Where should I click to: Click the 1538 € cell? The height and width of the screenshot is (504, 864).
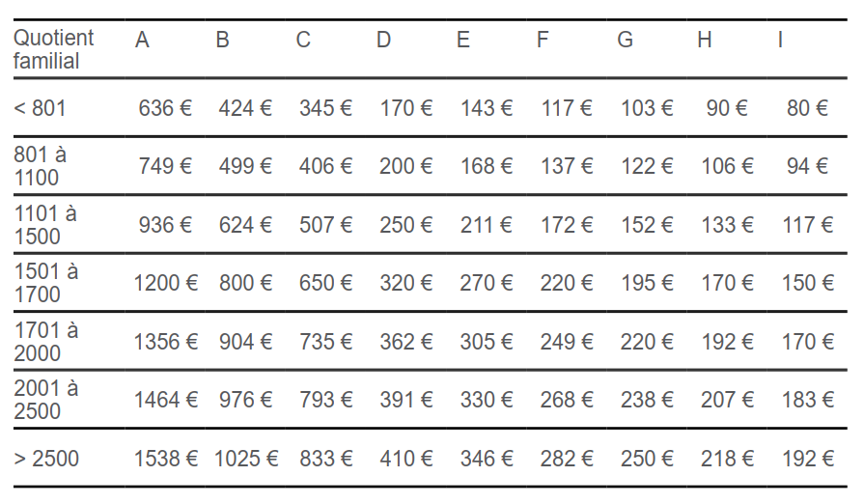[x=165, y=459]
